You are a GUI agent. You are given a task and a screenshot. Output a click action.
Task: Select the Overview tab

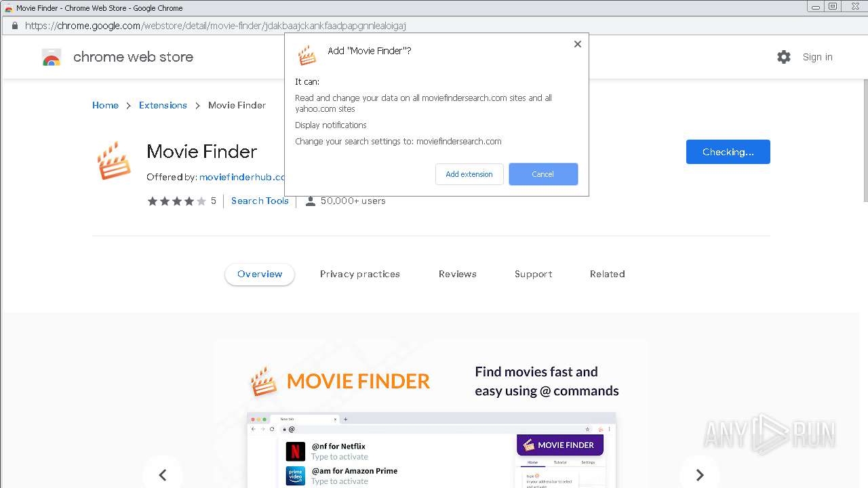click(260, 274)
